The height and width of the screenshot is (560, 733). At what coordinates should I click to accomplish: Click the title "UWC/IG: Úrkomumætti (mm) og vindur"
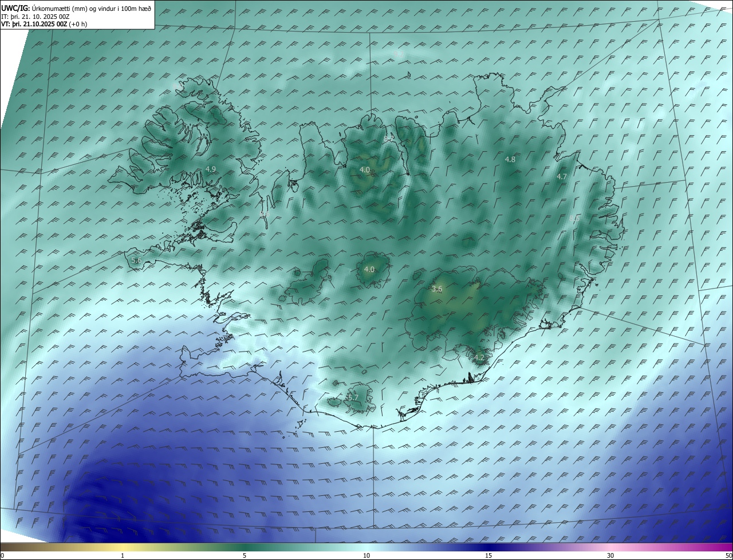point(76,8)
